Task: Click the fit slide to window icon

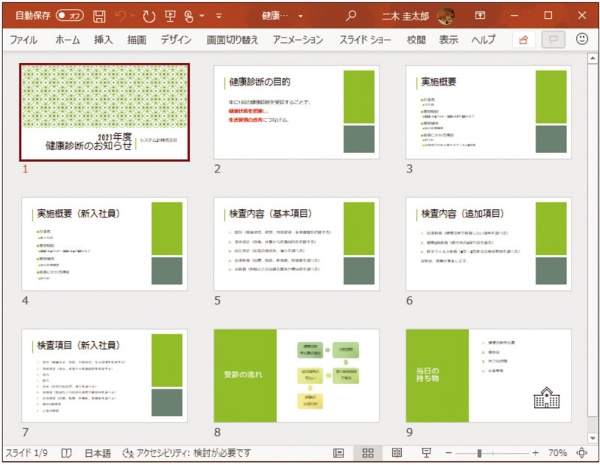Action: (x=582, y=453)
